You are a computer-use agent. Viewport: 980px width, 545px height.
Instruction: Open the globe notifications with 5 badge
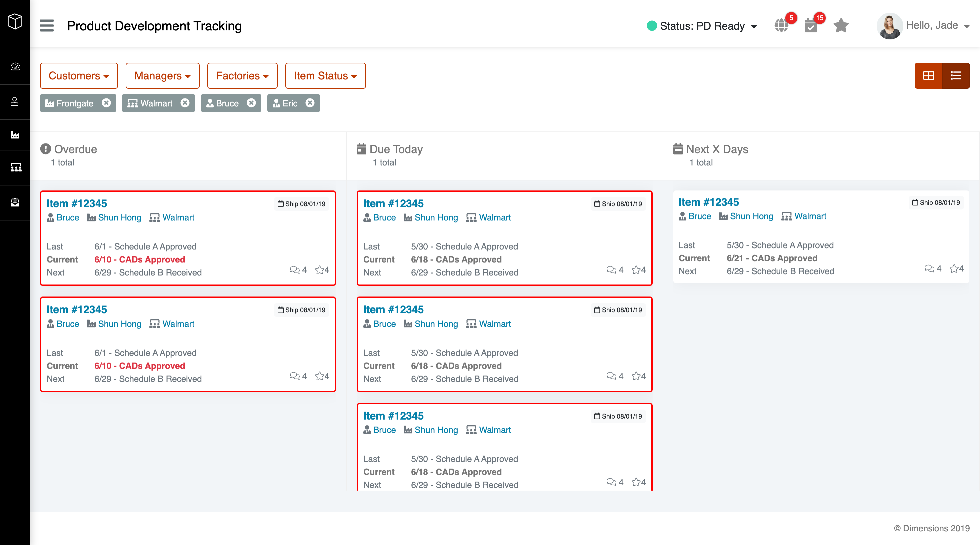(x=782, y=25)
